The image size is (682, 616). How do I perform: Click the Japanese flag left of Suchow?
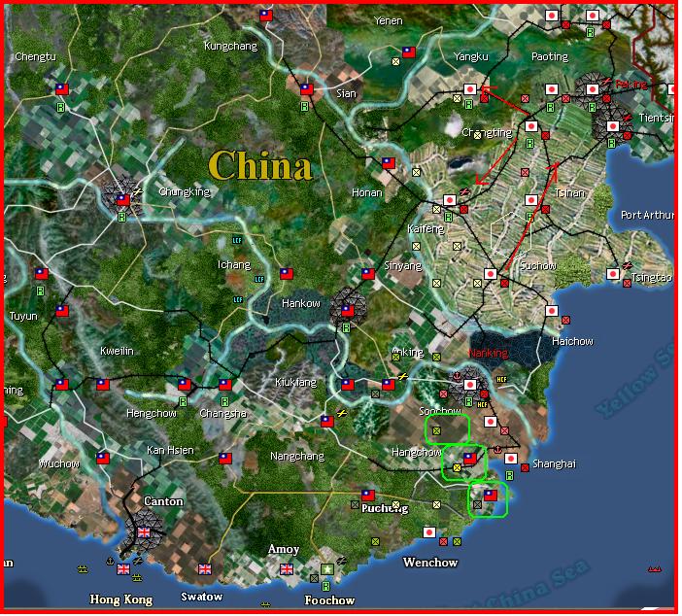(x=491, y=274)
